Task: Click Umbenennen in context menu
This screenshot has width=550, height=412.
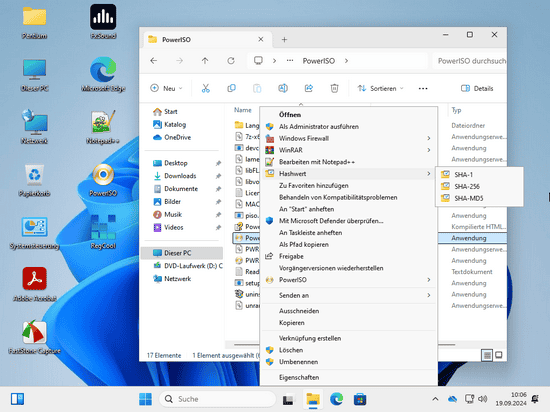Action: point(350,362)
